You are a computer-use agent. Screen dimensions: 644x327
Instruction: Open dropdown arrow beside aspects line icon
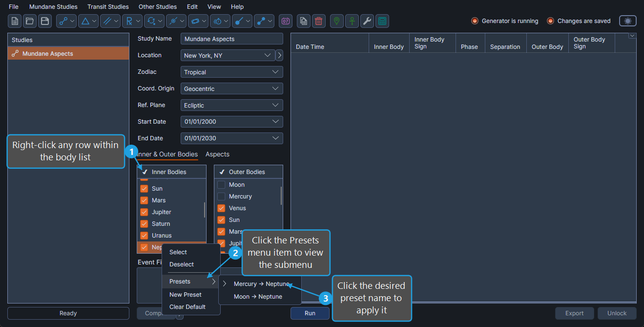(72, 21)
